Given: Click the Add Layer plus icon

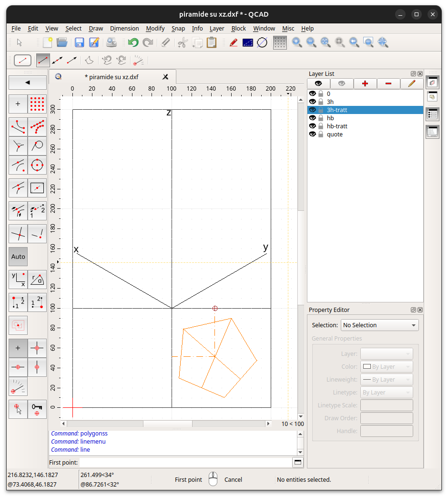Looking at the screenshot, I should click(x=365, y=84).
